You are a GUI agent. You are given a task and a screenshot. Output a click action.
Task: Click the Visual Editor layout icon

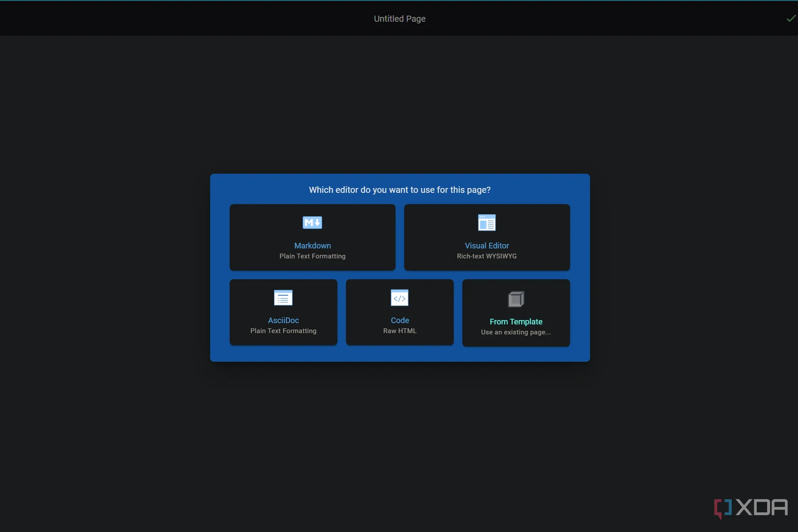(x=487, y=223)
